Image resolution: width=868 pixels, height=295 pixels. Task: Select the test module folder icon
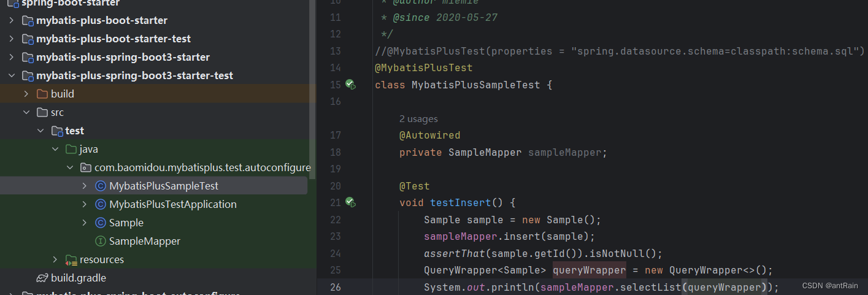click(57, 131)
